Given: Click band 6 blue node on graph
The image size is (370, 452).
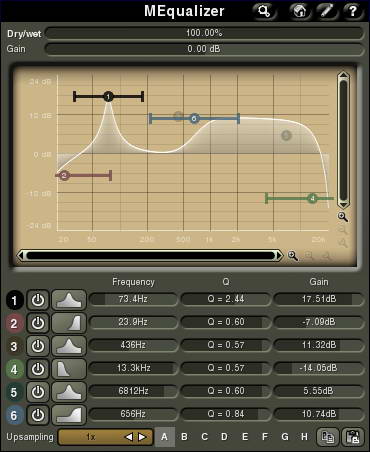Looking at the screenshot, I should pos(194,118).
